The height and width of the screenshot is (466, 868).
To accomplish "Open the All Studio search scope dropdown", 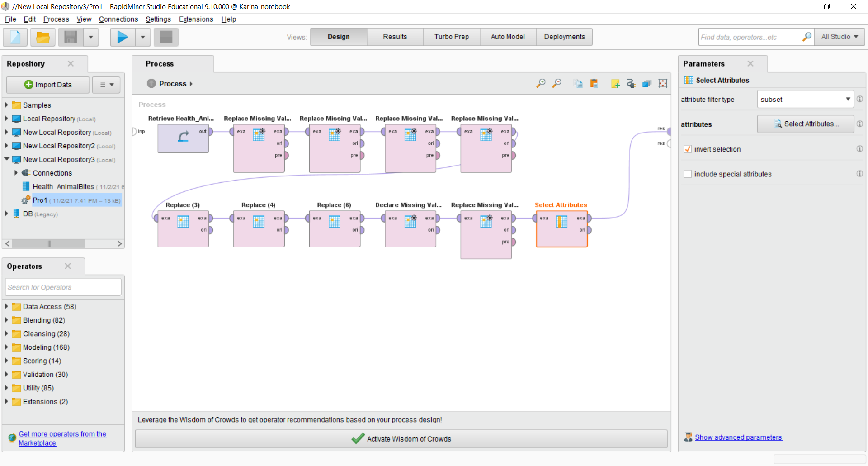I will click(x=840, y=37).
